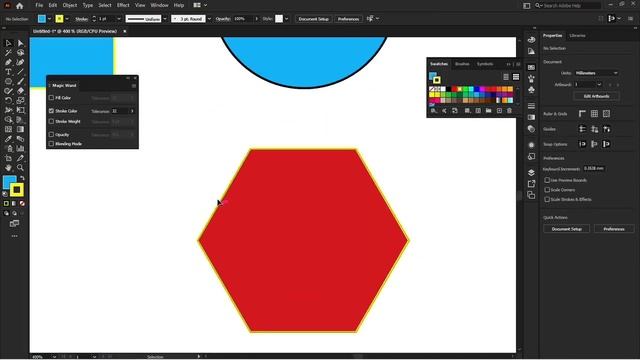Enable Opacity in Magic Wand
Image resolution: width=640 pixels, height=360 pixels.
tap(51, 134)
